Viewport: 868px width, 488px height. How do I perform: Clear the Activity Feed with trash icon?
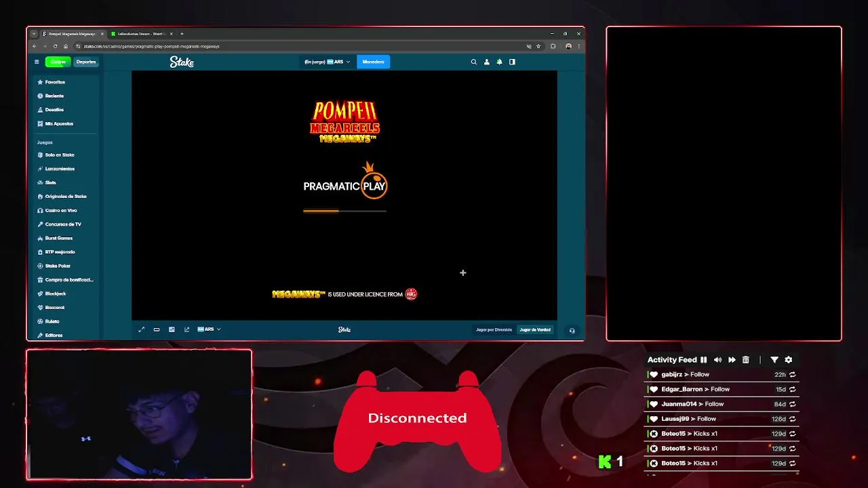[746, 360]
